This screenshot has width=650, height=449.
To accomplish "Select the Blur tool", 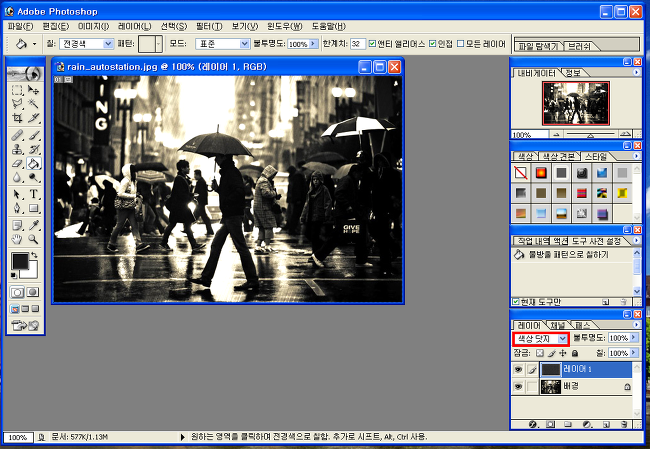I will coord(17,177).
